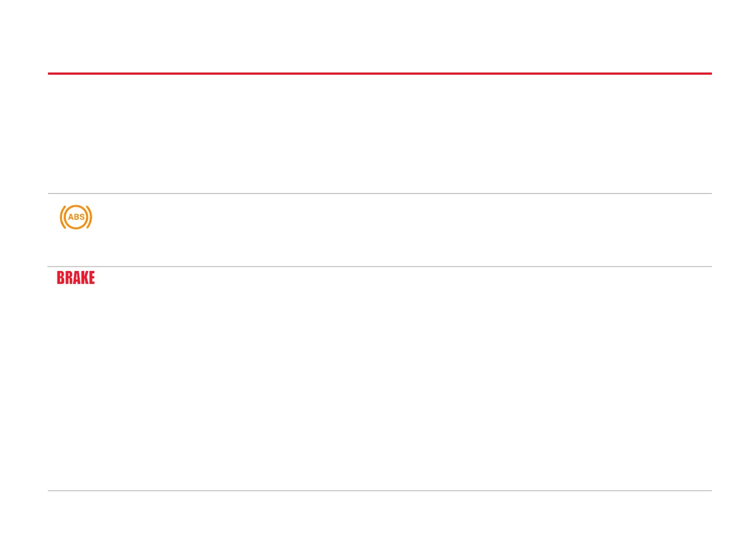This screenshot has width=756, height=537.
Task: Click the amber ABS warning light icon
Action: tap(76, 217)
